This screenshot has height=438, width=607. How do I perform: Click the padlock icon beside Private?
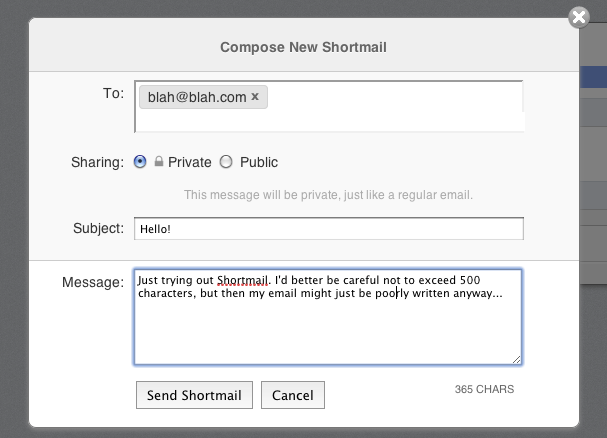click(159, 161)
